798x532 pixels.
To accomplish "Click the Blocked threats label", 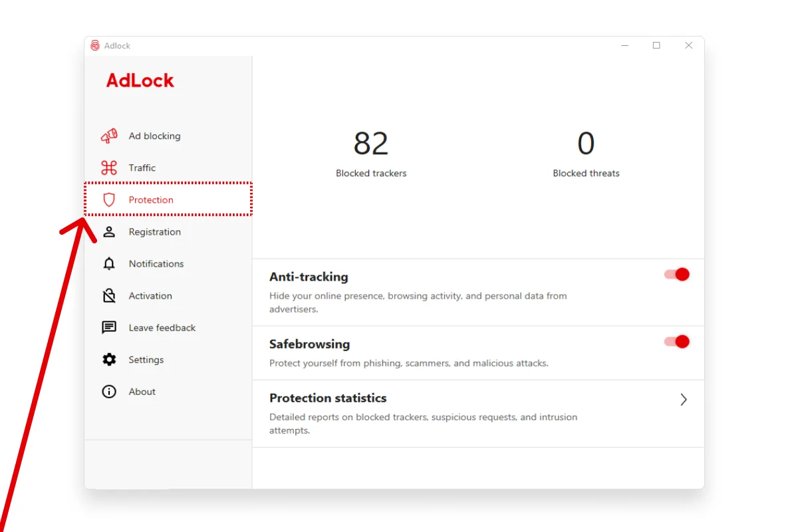I will tap(586, 173).
